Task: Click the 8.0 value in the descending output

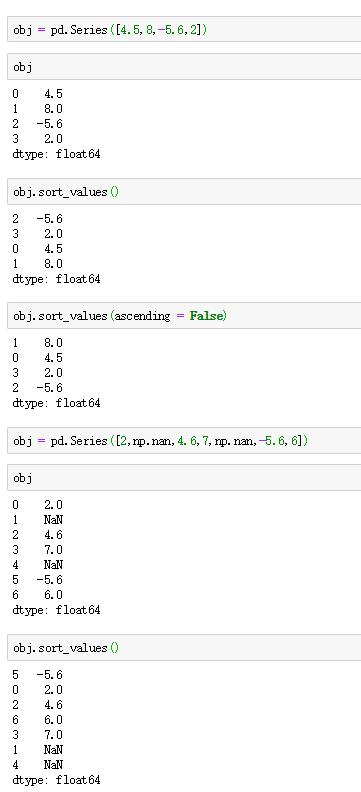Action: (x=54, y=343)
